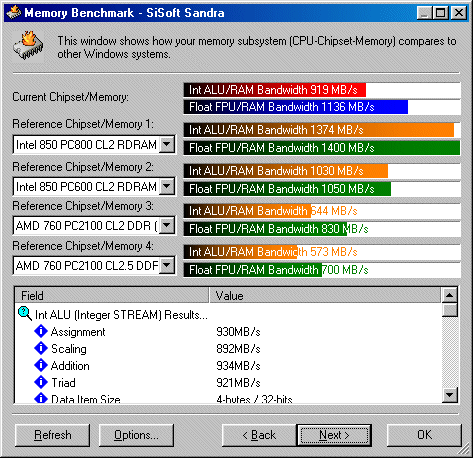Click the magnifier icon beside Int ALU Results

[x=25, y=314]
